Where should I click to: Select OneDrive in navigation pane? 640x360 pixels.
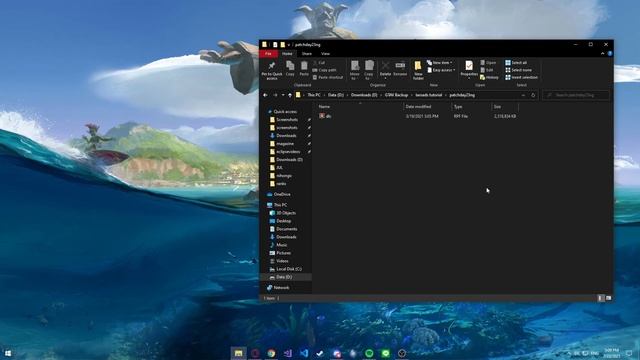pos(282,194)
